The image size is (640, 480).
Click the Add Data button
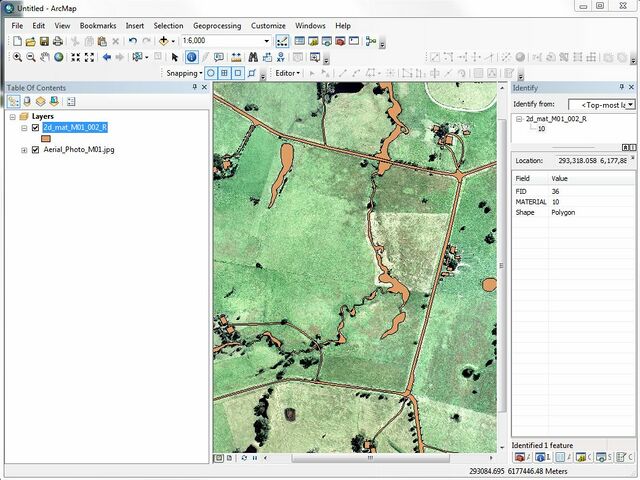tap(164, 41)
